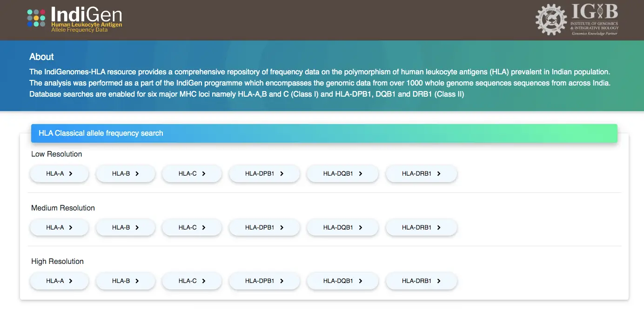The height and width of the screenshot is (309, 644).
Task: Open Medium Resolution HLA-DRB1 alleles
Action: click(422, 228)
